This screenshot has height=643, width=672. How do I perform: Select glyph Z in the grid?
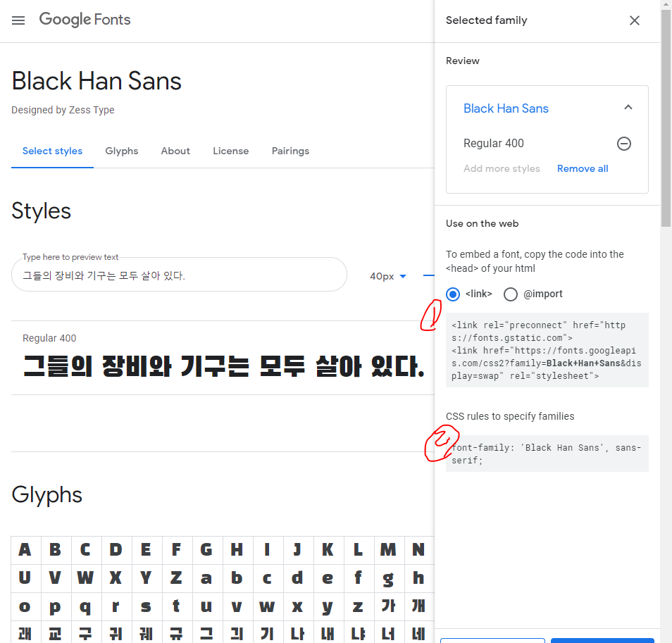(x=176, y=578)
